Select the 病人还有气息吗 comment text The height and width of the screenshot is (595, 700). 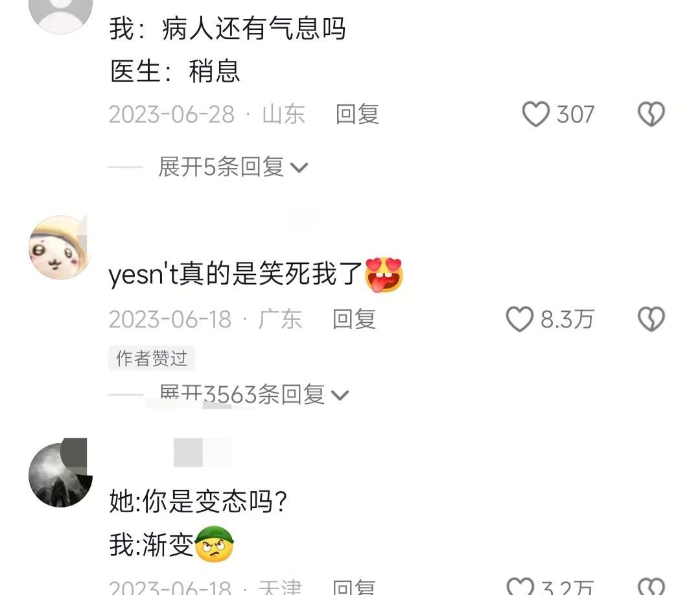(253, 29)
